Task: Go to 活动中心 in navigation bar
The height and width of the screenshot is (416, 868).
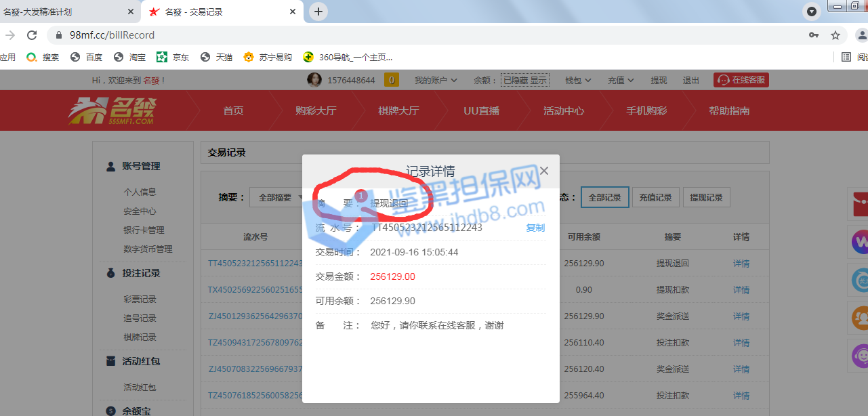Action: (x=563, y=111)
